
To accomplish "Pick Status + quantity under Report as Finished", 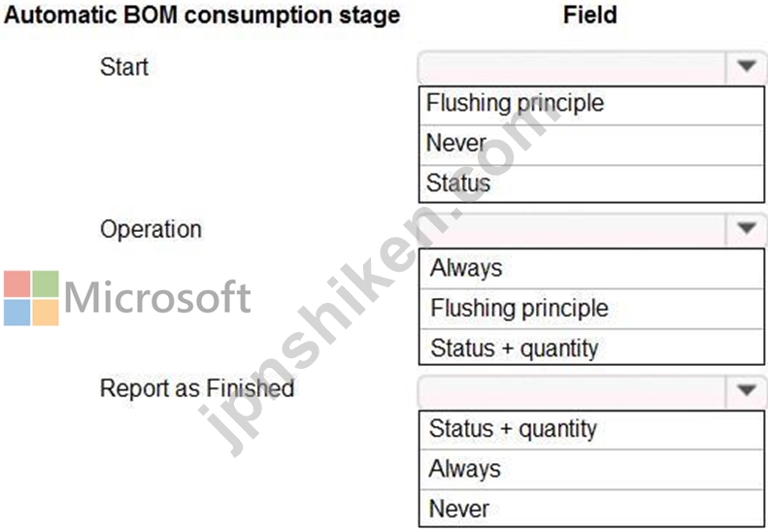I will point(591,430).
